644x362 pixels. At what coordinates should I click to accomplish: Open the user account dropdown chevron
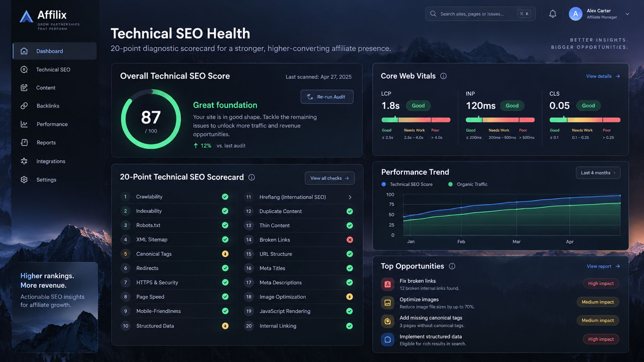(627, 14)
